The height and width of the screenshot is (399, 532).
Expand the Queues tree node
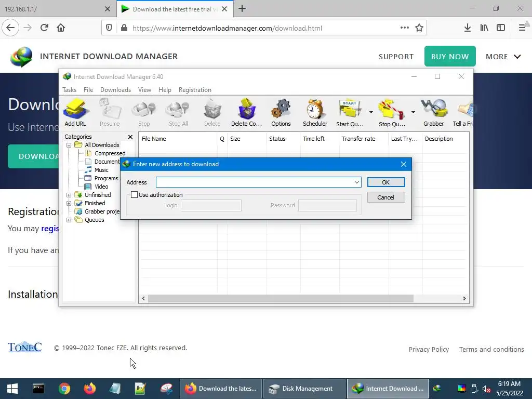point(69,220)
